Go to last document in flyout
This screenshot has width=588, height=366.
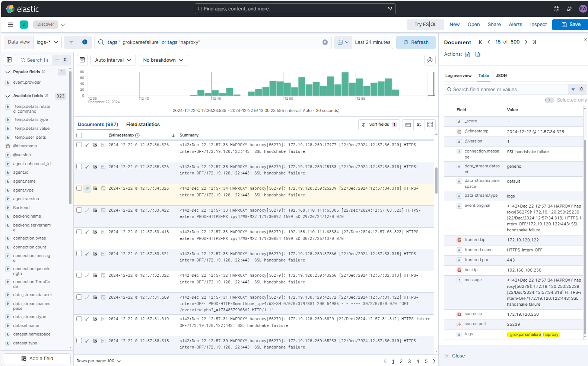(534, 42)
